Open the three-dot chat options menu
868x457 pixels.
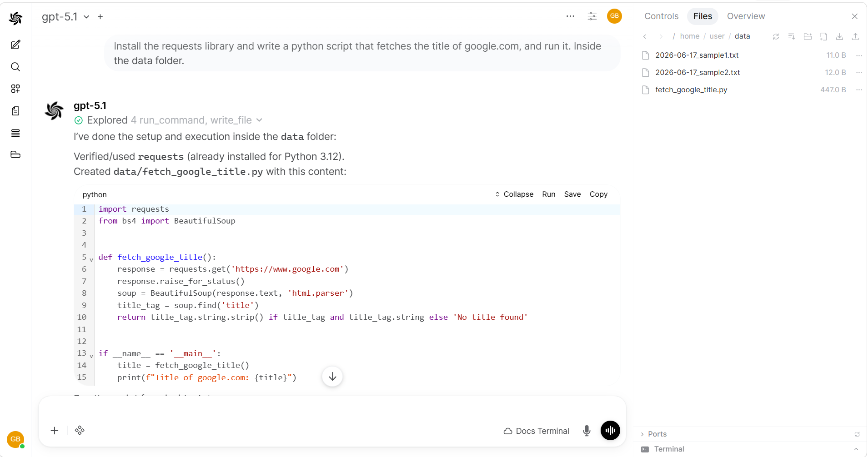click(x=570, y=16)
